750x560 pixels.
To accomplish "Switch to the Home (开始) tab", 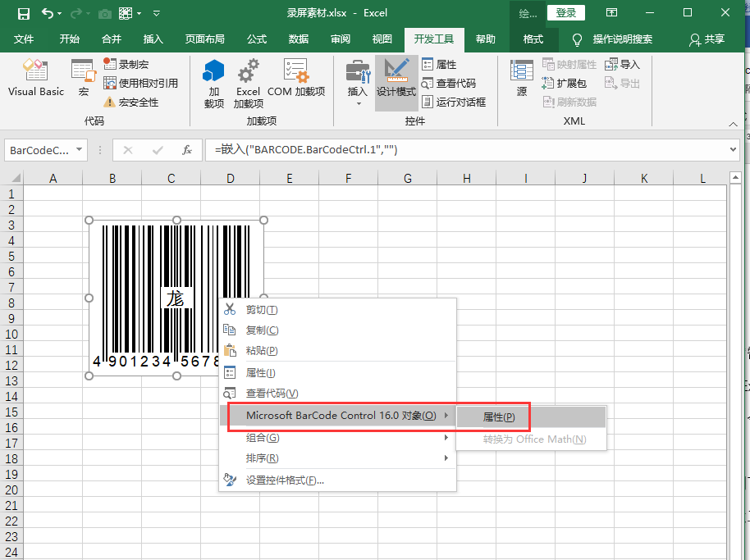I will [x=70, y=39].
